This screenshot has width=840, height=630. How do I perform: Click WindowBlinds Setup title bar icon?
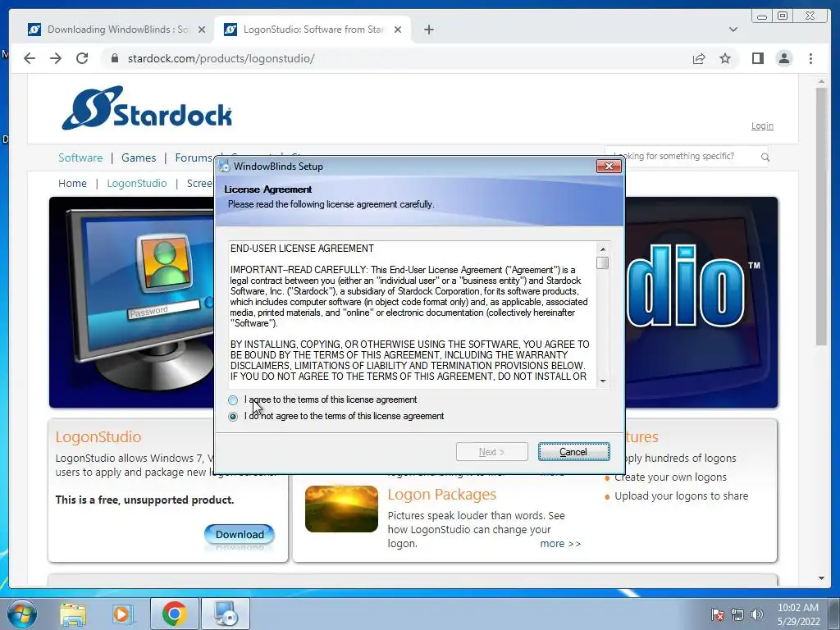point(225,166)
